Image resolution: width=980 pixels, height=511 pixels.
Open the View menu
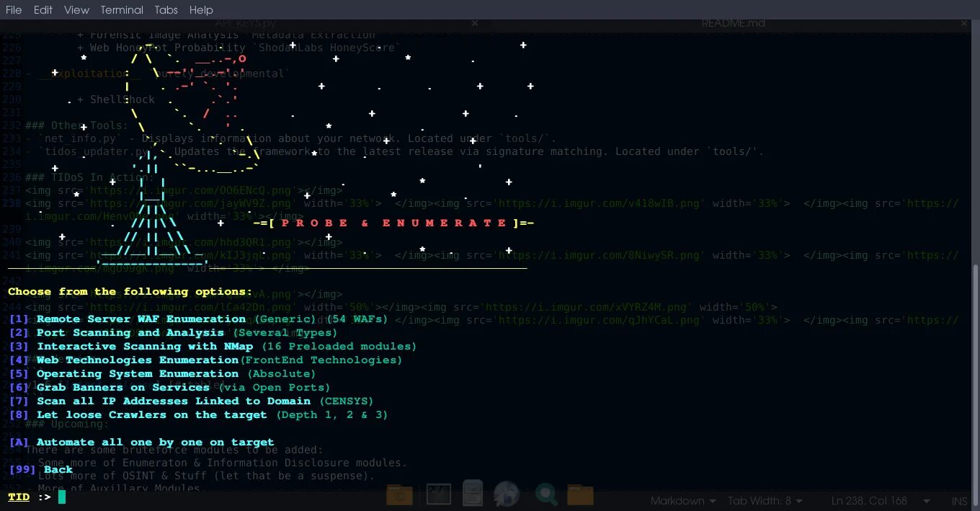(76, 10)
